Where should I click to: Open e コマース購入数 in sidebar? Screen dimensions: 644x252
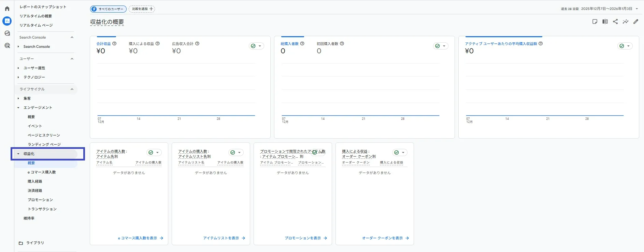(x=42, y=172)
